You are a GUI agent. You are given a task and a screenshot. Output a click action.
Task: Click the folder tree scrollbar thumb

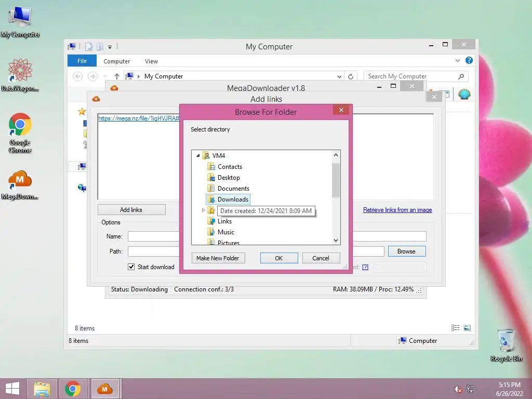(x=336, y=180)
